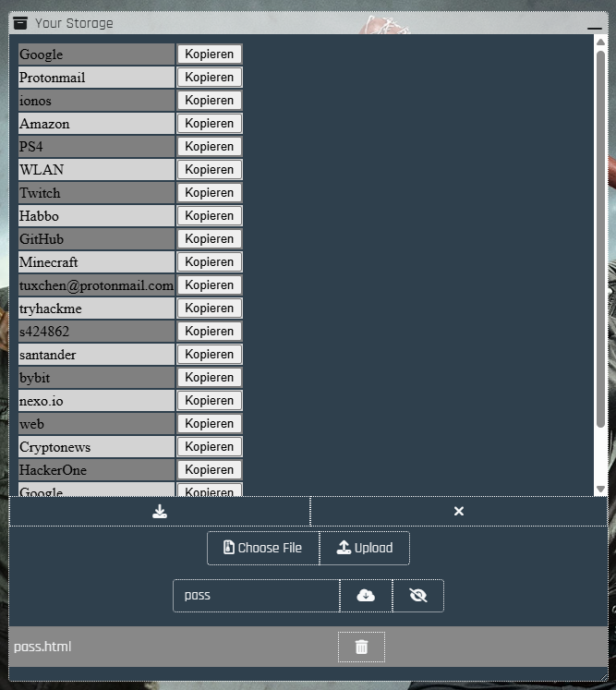
Task: Copy the Cryptonews entry
Action: 210,447
